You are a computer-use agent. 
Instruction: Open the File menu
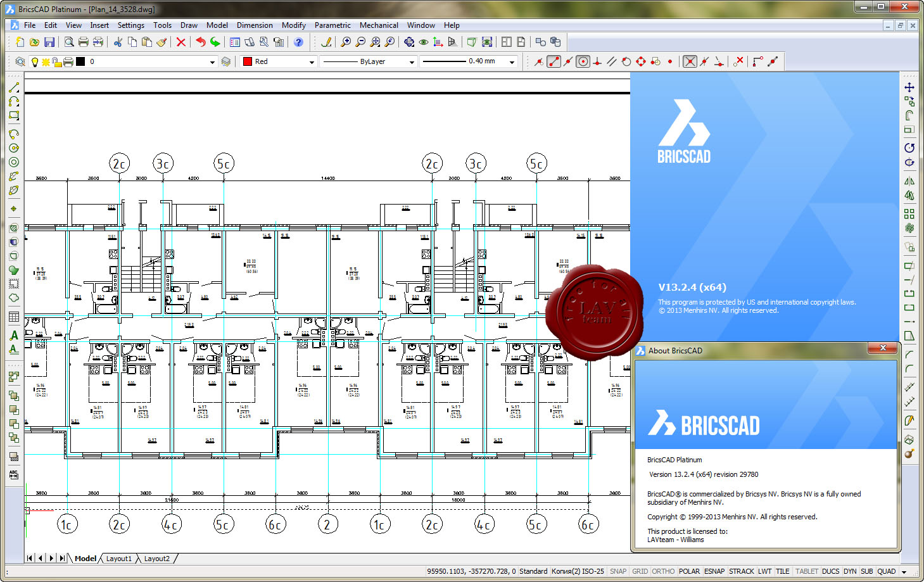click(30, 25)
